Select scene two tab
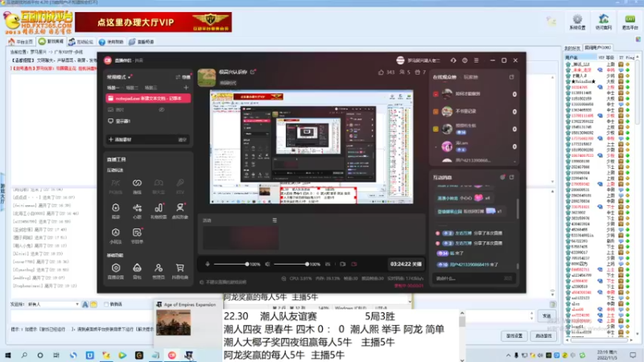 click(132, 88)
